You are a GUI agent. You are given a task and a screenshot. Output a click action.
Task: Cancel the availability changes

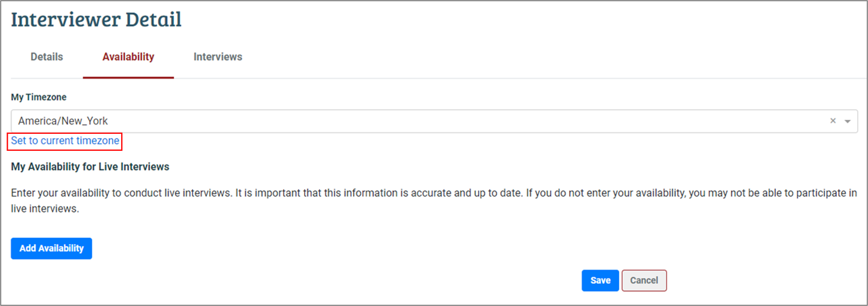[644, 280]
